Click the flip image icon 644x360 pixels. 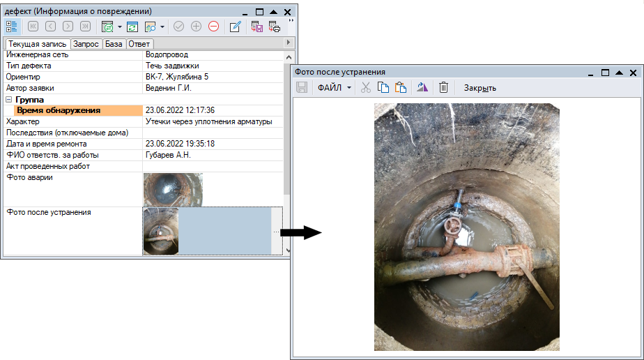click(x=422, y=87)
